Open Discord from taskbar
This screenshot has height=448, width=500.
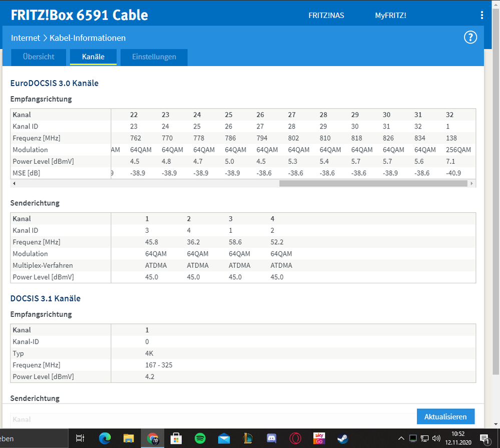tap(271, 438)
